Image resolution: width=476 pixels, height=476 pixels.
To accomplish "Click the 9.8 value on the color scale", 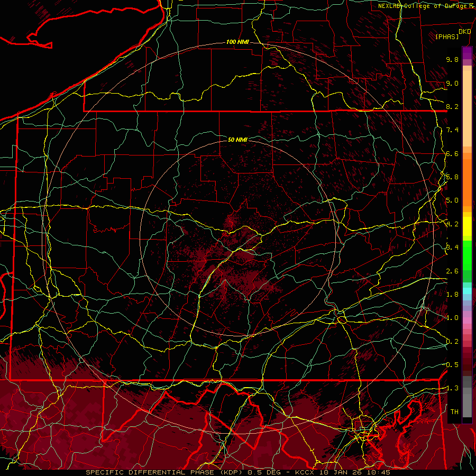I will click(452, 59).
